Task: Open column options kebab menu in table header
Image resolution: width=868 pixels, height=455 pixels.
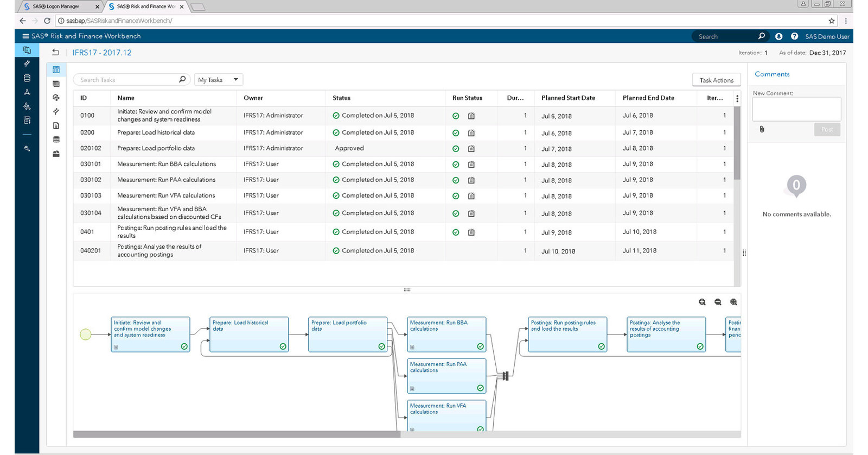Action: [737, 98]
